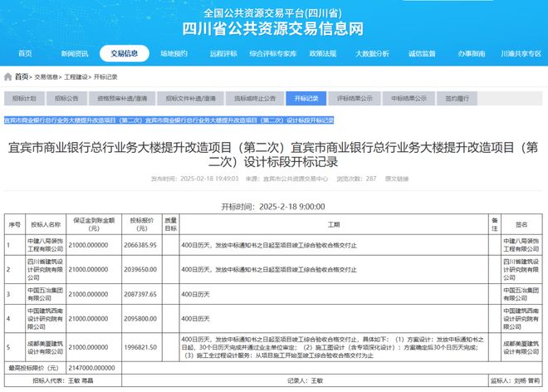The height and width of the screenshot is (392, 548).
Task: Click 交易信息 breadcrumb link
Action: (46, 77)
